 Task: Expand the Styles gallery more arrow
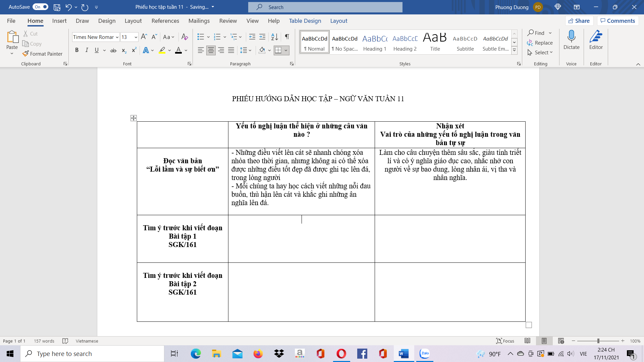click(514, 50)
